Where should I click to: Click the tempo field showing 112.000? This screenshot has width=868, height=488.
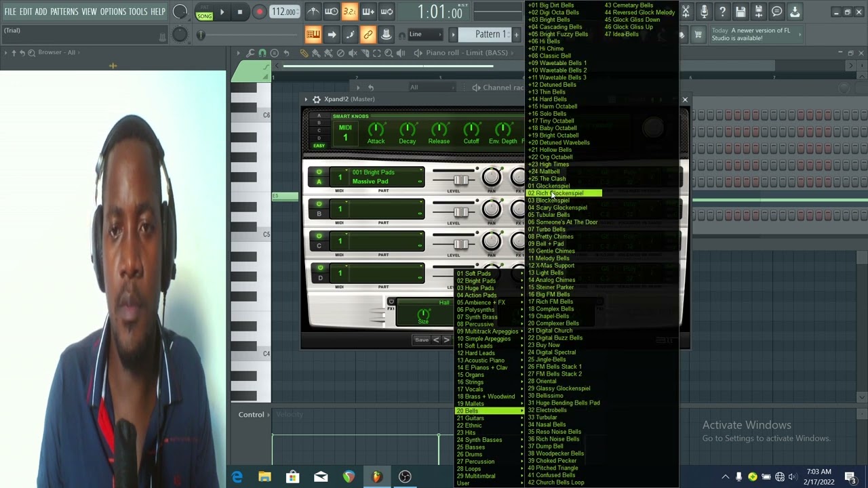click(284, 12)
